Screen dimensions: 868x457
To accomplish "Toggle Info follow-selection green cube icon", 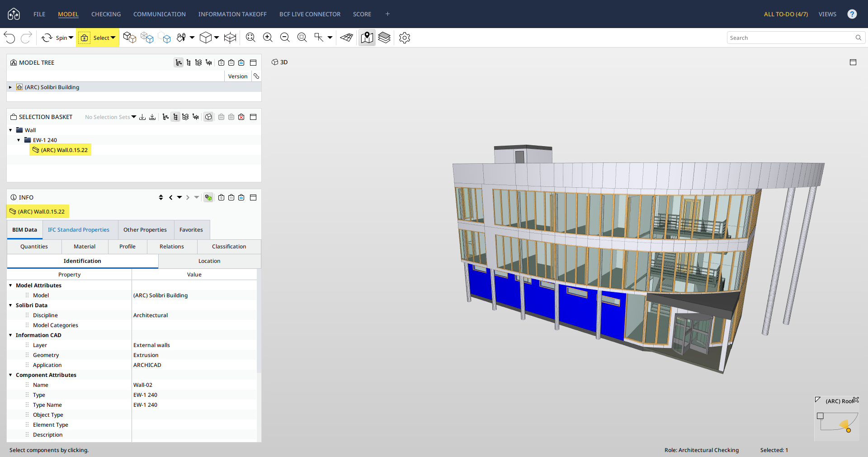I will tap(208, 197).
